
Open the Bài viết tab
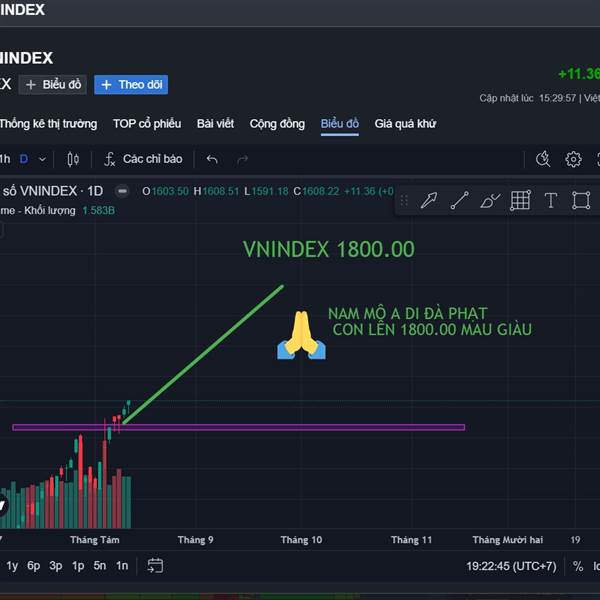[215, 124]
